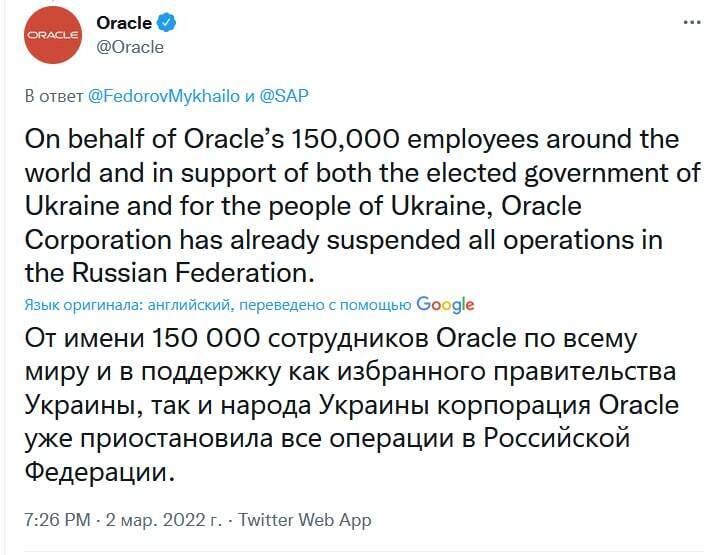This screenshot has width=718, height=555.
Task: Click the blue verified badge
Action: (x=168, y=23)
